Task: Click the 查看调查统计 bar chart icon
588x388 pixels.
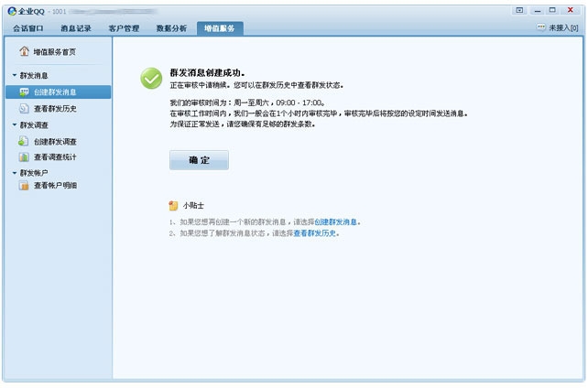Action: pos(24,156)
